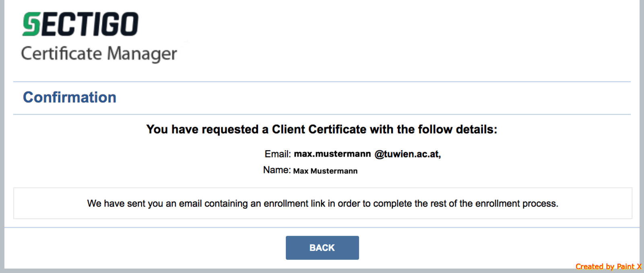Click the ECTIGO letters of the logo

[90, 24]
